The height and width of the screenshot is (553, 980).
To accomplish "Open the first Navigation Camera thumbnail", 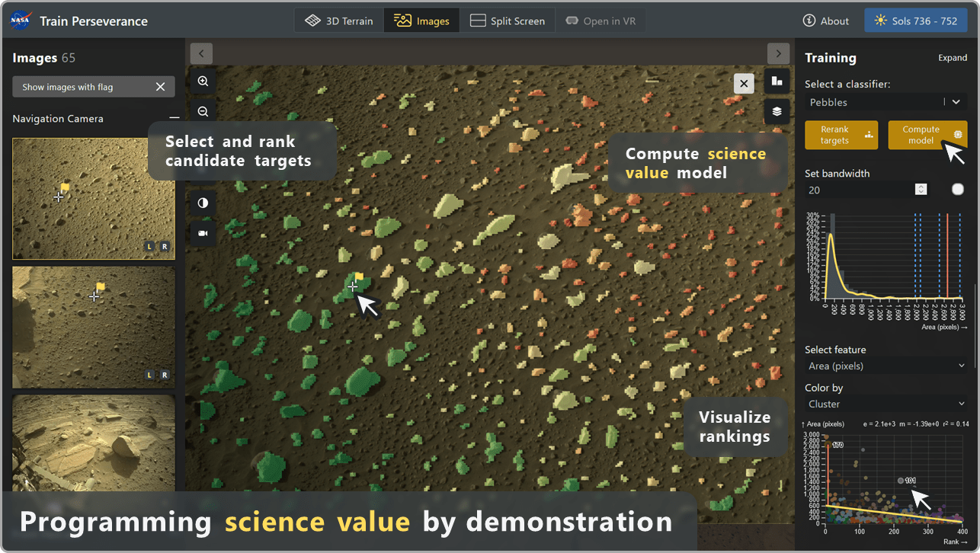I will point(94,199).
